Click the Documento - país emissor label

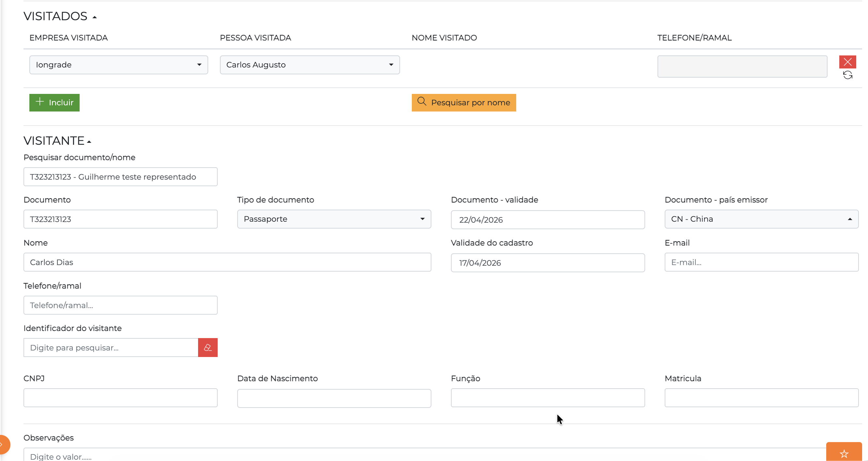click(x=716, y=200)
